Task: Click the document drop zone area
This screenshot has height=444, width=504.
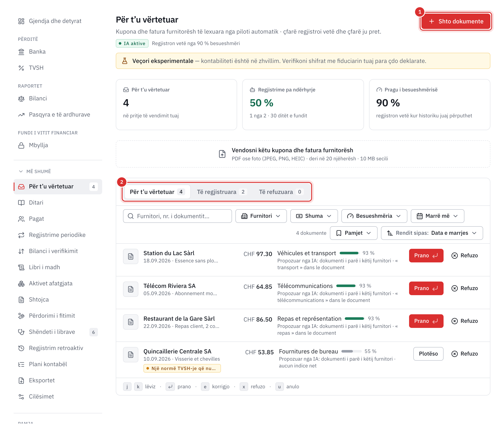Action: point(303,154)
